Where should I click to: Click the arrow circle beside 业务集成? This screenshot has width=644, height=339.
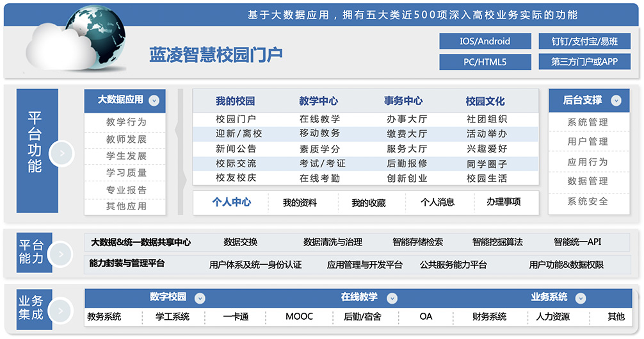point(60,311)
